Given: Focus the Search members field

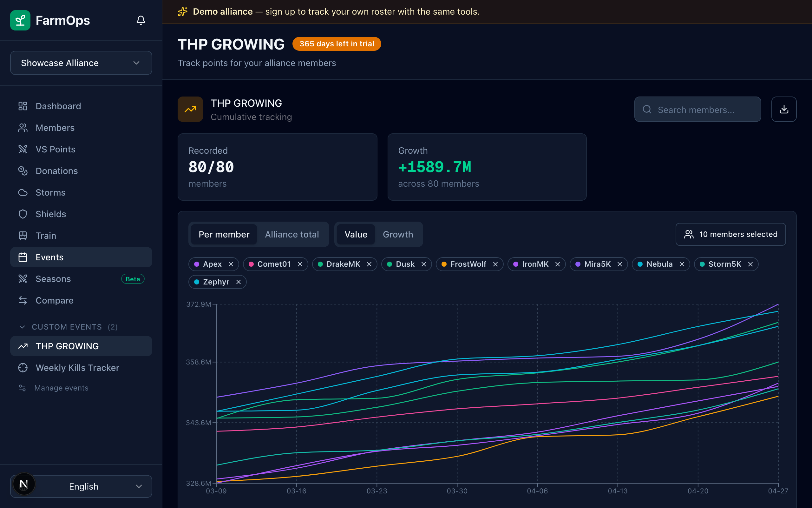Looking at the screenshot, I should click(697, 109).
